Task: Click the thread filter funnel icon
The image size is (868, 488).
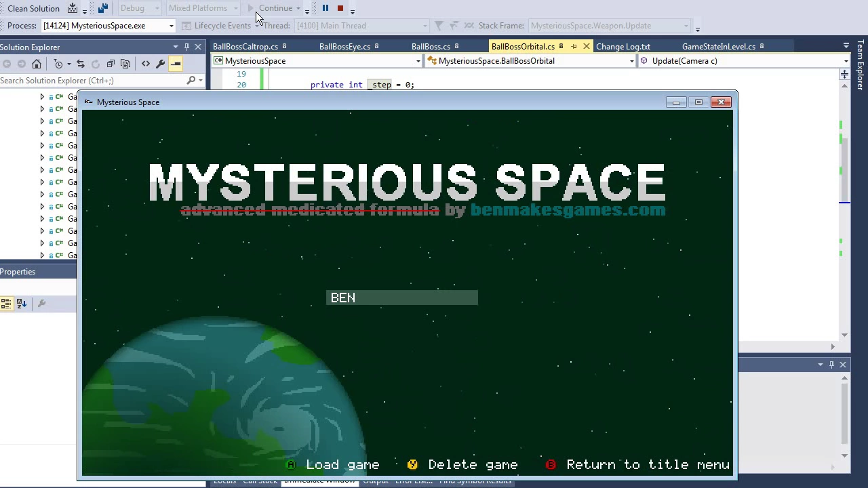Action: click(x=439, y=26)
